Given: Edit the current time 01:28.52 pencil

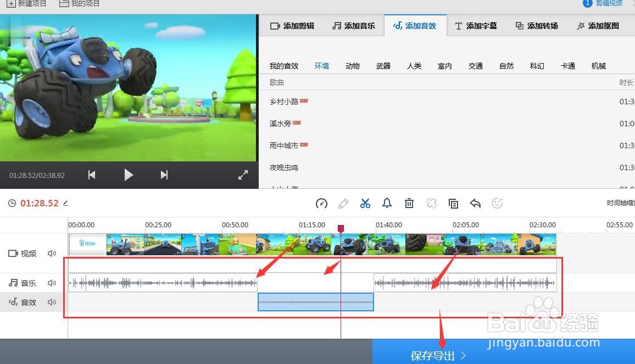Looking at the screenshot, I should click(65, 203).
